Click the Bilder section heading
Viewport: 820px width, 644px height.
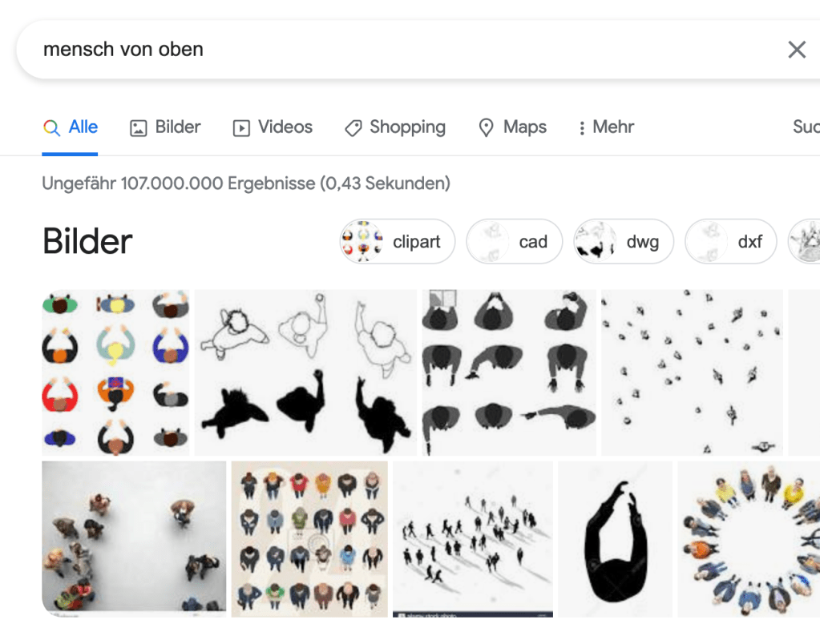point(87,242)
